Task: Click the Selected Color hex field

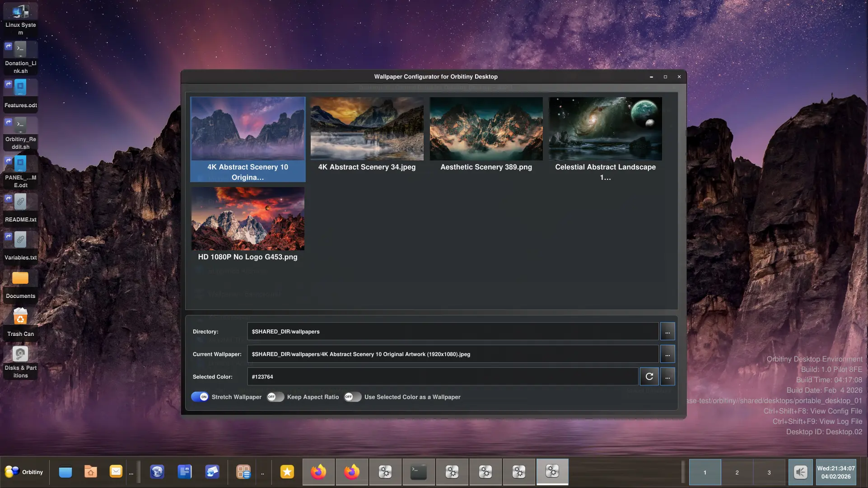Action: pyautogui.click(x=443, y=377)
